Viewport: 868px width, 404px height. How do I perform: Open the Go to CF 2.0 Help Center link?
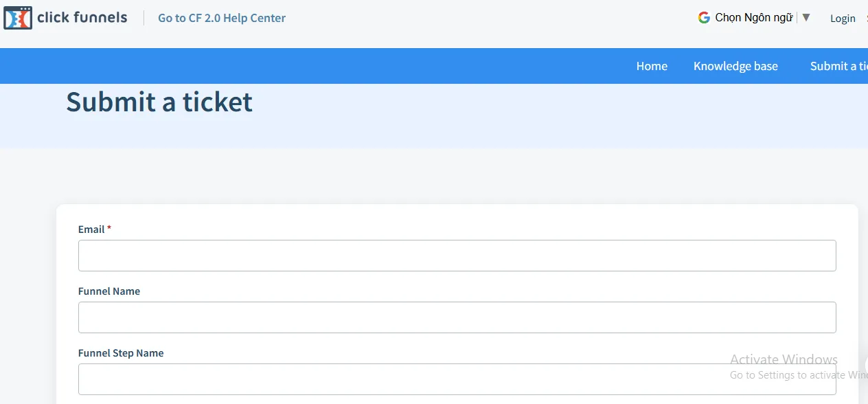221,18
